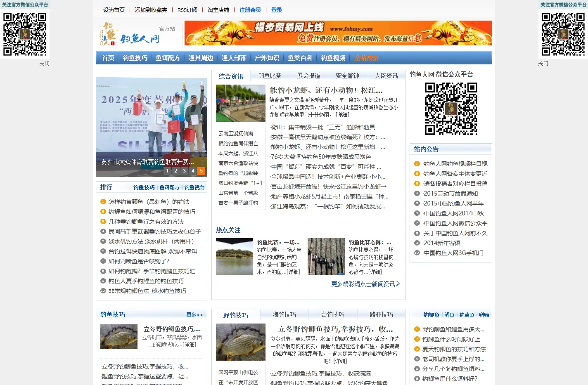The height and width of the screenshot is (385, 588).
Task: Close the right floating WeChat QR panel
Action: coord(543,64)
